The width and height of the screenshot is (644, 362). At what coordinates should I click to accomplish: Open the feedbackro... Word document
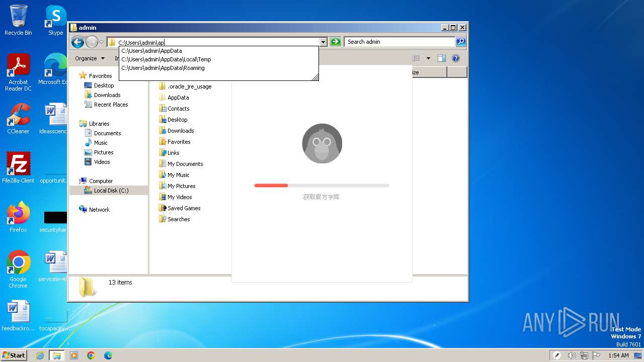pos(18,316)
